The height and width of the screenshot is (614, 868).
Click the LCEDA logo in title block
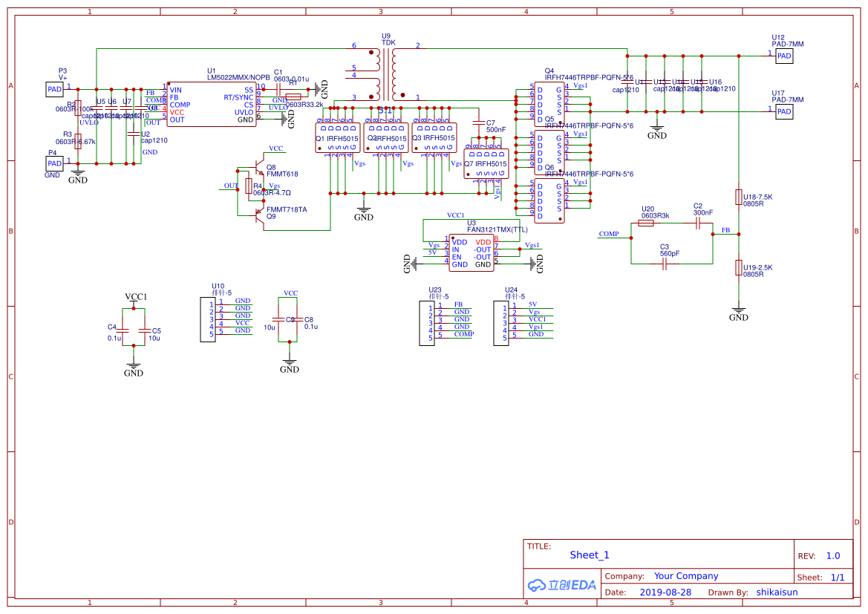(x=562, y=584)
